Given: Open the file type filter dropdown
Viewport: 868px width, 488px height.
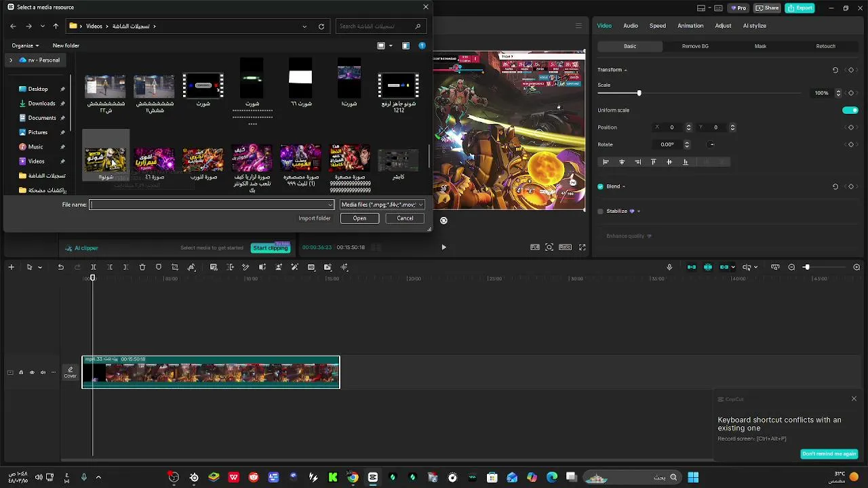Looking at the screenshot, I should (382, 205).
